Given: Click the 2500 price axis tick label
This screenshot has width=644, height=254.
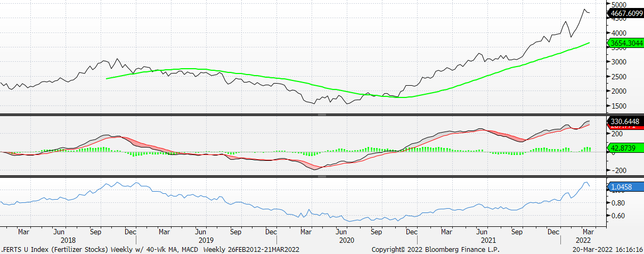Looking at the screenshot, I should [620, 77].
